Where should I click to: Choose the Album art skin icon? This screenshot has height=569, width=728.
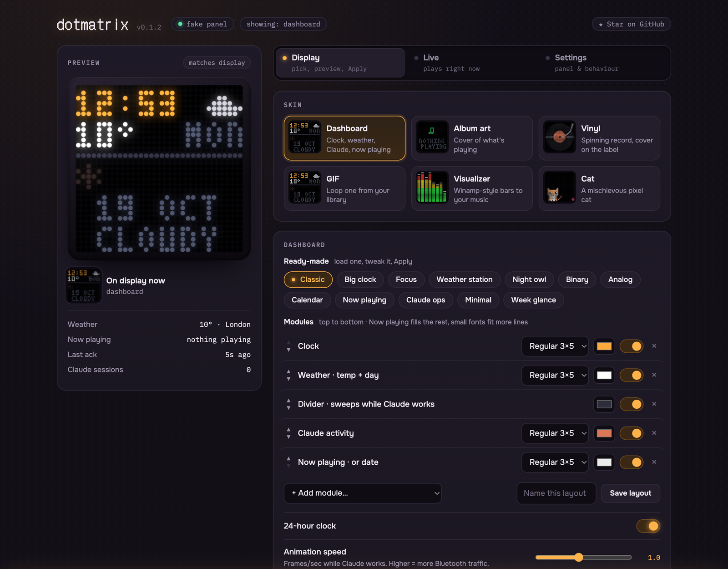[432, 137]
